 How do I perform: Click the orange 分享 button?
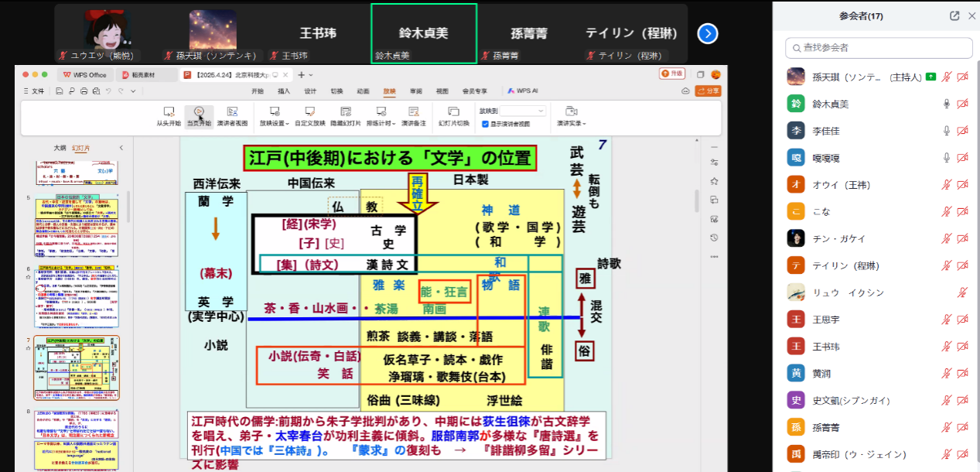708,91
